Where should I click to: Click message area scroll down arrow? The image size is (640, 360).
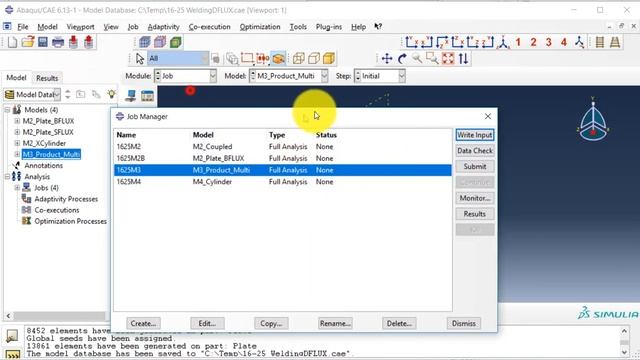coord(624,352)
